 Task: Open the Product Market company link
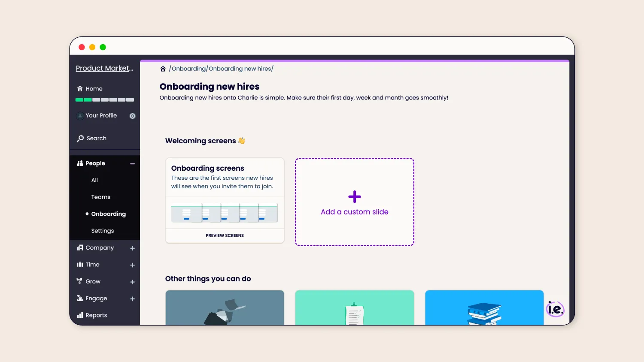pyautogui.click(x=104, y=68)
